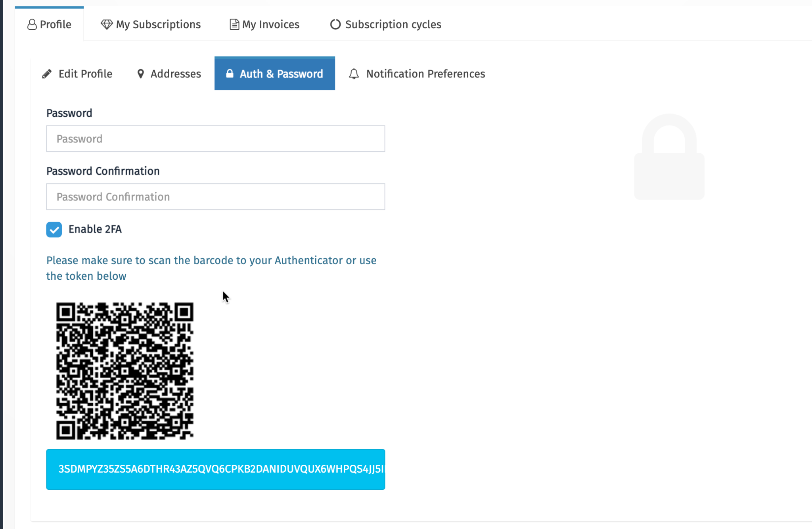Select the Edit Profile sub-tab
Image resolution: width=812 pixels, height=529 pixels.
(x=77, y=74)
